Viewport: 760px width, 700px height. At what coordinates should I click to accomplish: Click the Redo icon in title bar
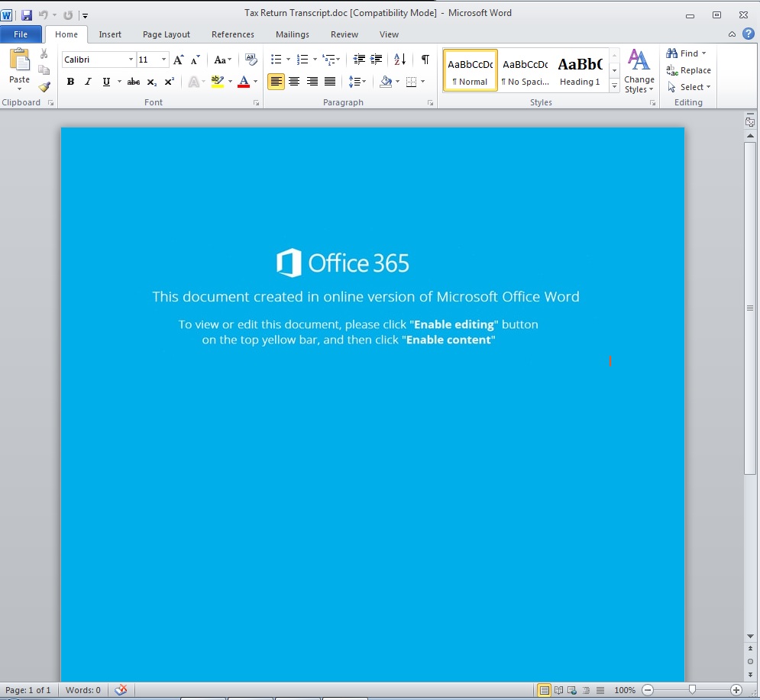coord(68,15)
